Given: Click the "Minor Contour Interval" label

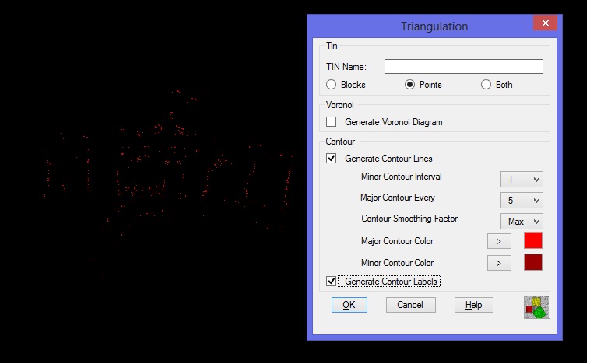Looking at the screenshot, I should click(401, 177).
